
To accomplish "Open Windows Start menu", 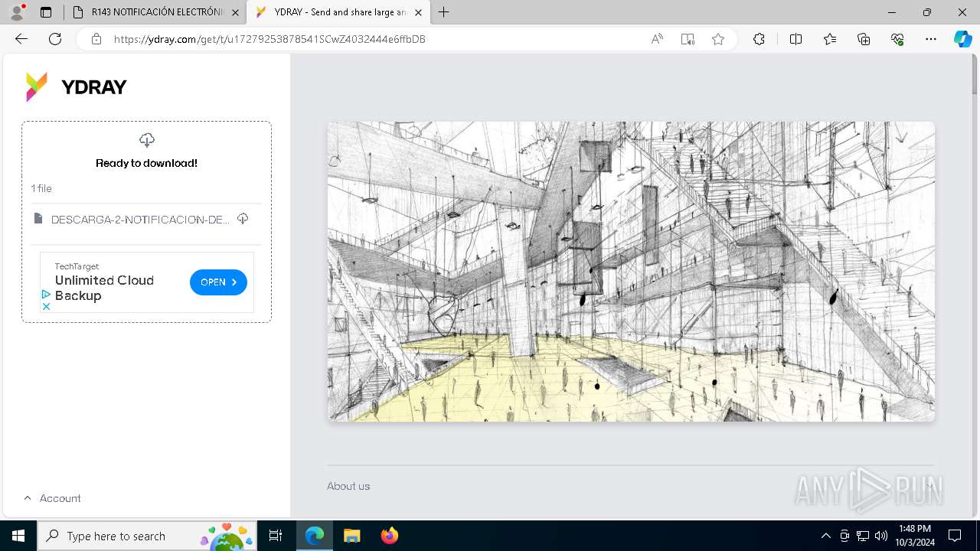I will [x=18, y=536].
